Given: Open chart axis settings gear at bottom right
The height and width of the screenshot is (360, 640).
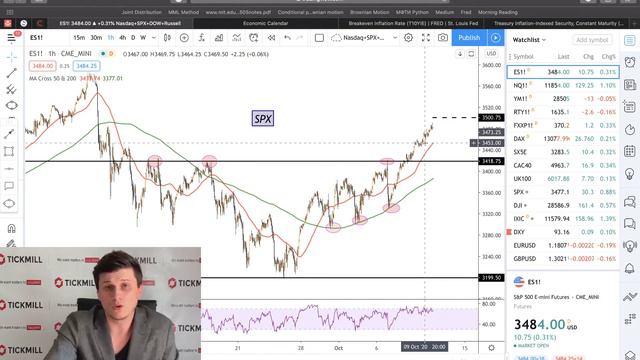Looking at the screenshot, I should coord(491,348).
